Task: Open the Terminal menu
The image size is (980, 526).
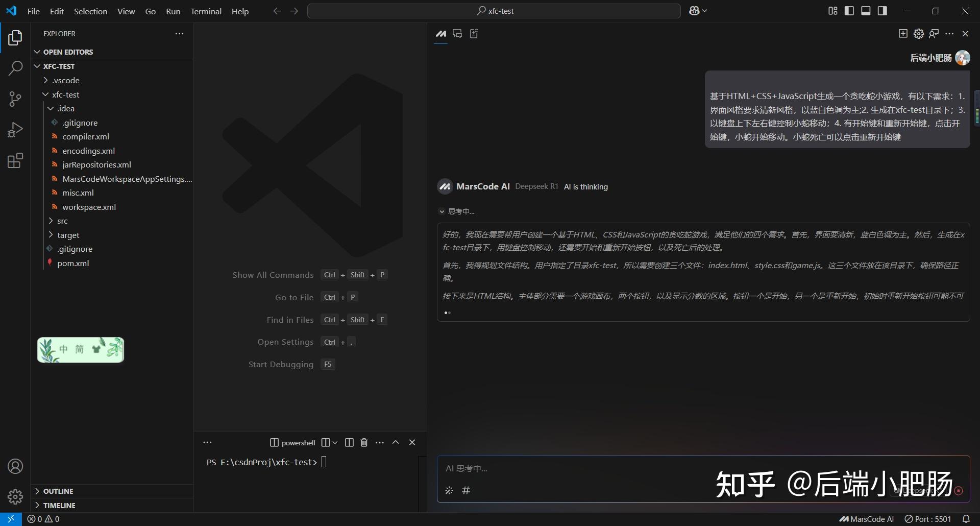Action: pyautogui.click(x=206, y=11)
